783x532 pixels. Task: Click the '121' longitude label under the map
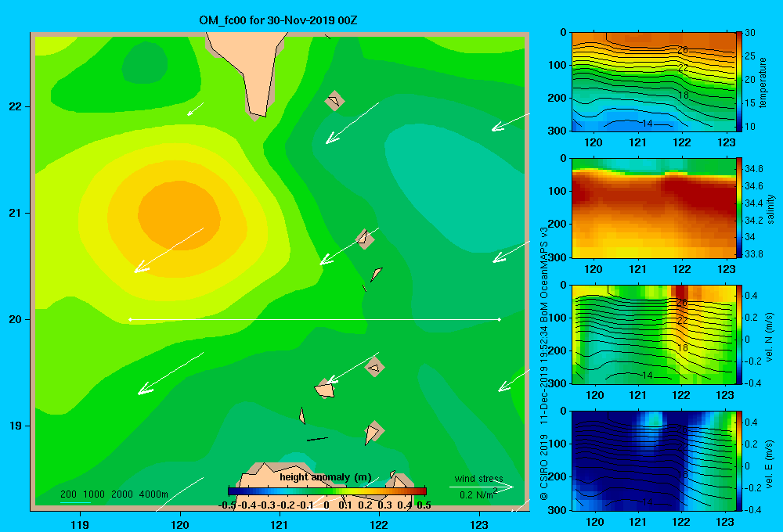(280, 524)
